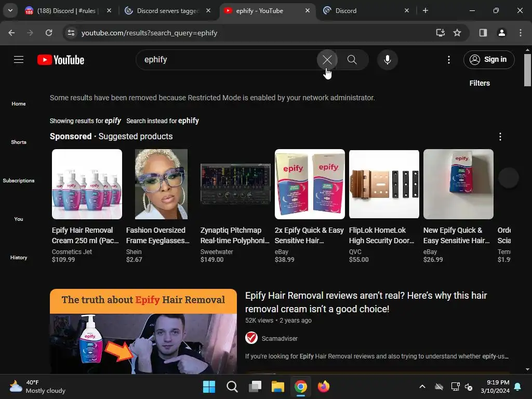Screen dimensions: 532x399
Task: Install app icon in address bar
Action: click(x=441, y=33)
